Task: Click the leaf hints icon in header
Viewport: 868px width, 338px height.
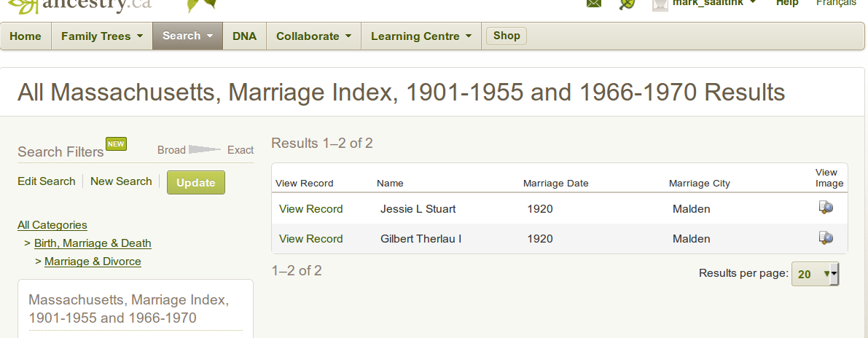Action: pyautogui.click(x=626, y=4)
